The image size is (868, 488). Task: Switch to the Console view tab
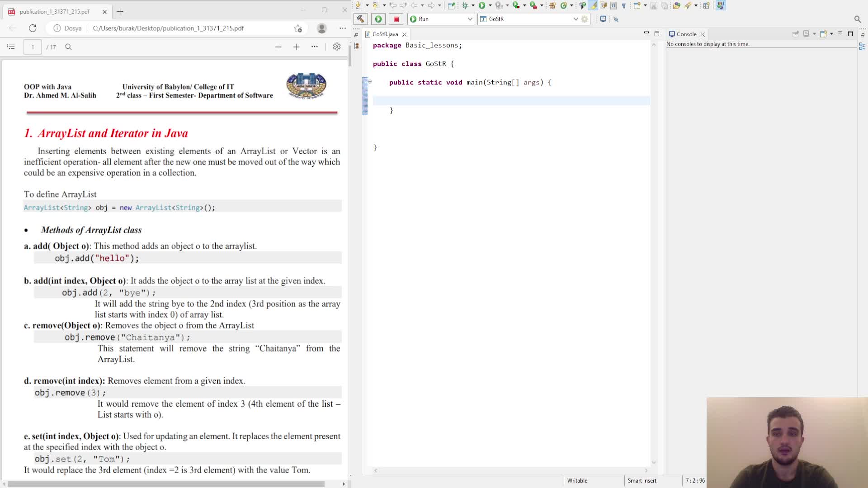pyautogui.click(x=686, y=34)
